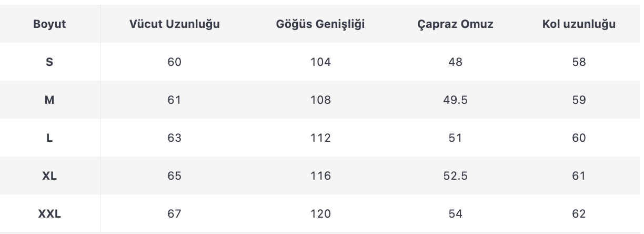Screen dimensions: 644x234
Task: Click chest width value 120
Action: coord(320,213)
